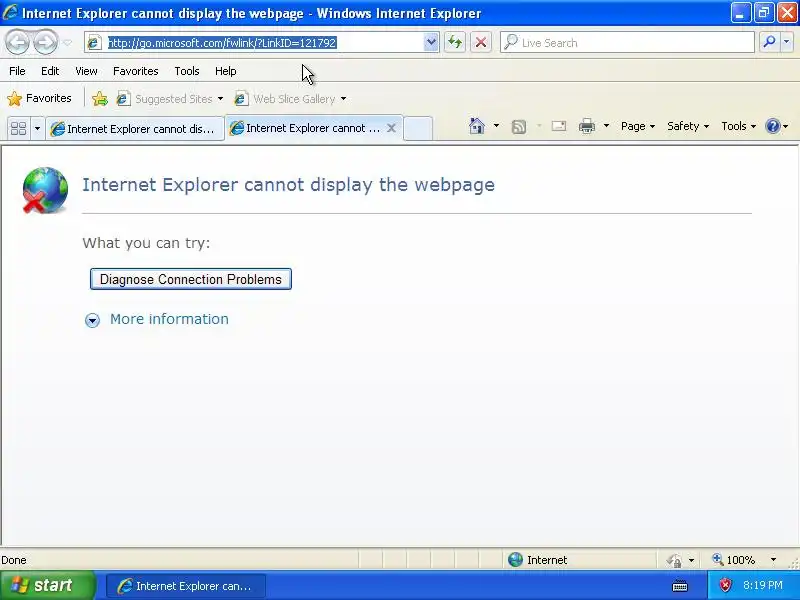Open the Help menu

click(226, 71)
